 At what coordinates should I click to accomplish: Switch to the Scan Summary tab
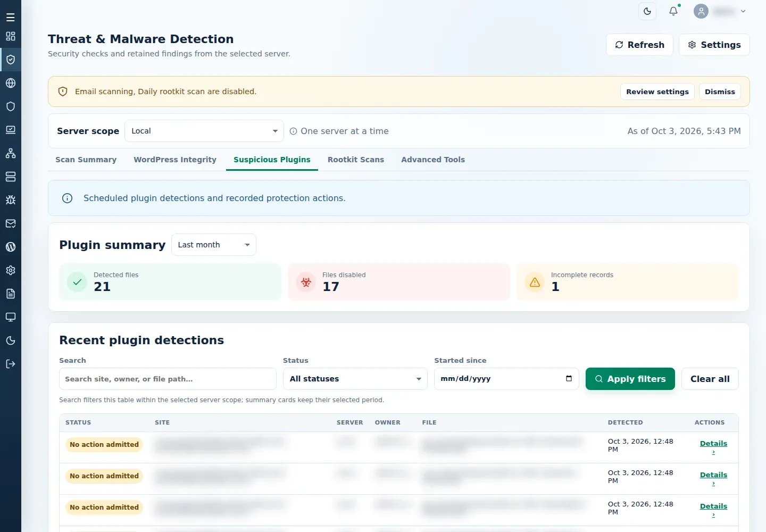86,160
